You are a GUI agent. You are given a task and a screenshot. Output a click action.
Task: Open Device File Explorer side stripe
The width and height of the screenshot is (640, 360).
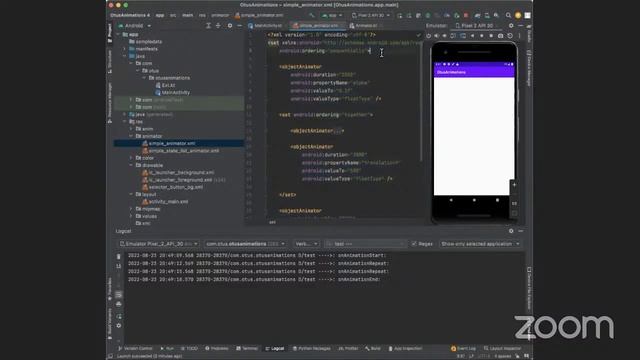(529, 289)
